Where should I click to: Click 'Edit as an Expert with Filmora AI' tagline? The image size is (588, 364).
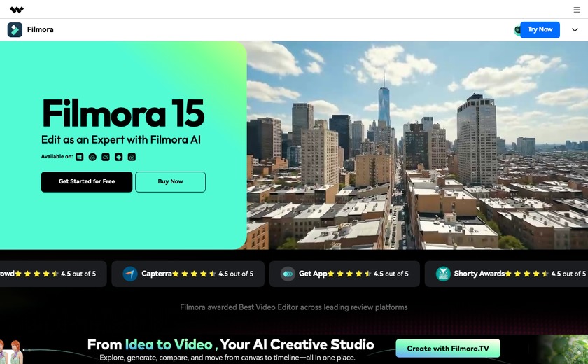click(120, 140)
